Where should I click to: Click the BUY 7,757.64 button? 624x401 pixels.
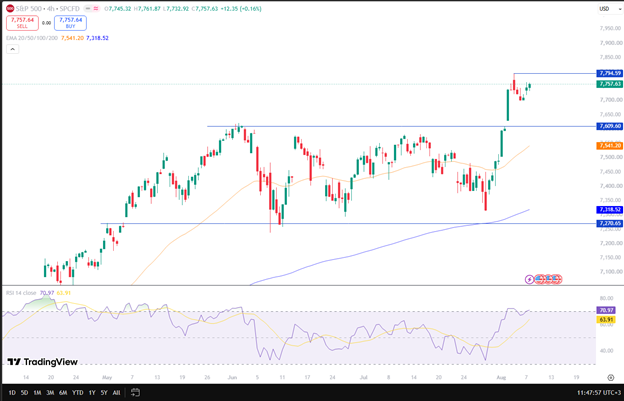(70, 23)
